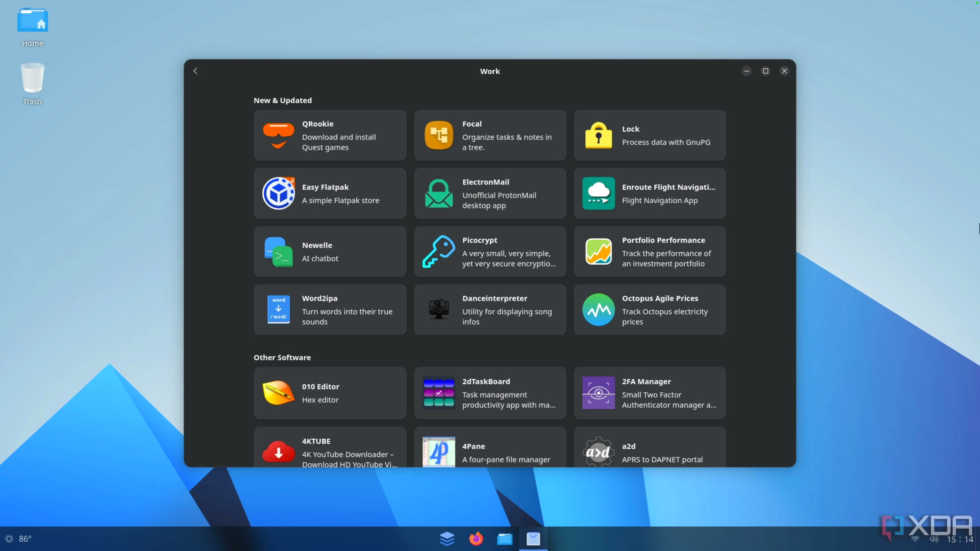Click the Picocrypt key icon

point(439,252)
